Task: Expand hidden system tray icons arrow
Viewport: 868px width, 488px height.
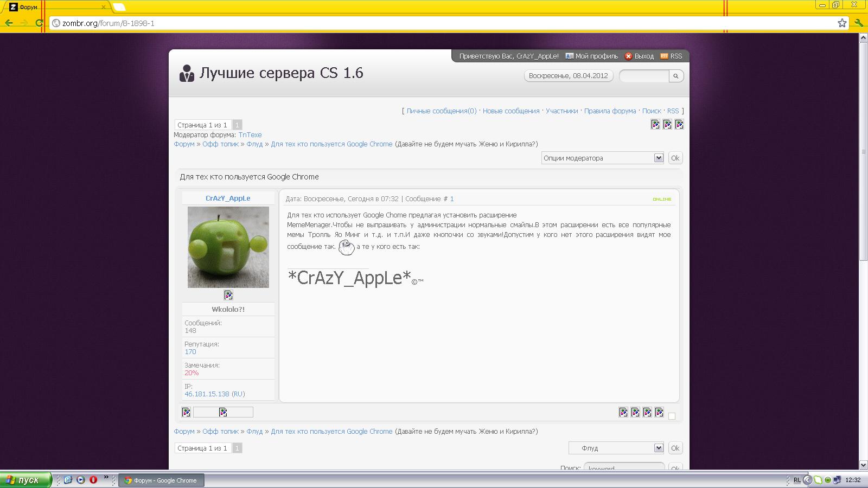Action: [x=807, y=480]
